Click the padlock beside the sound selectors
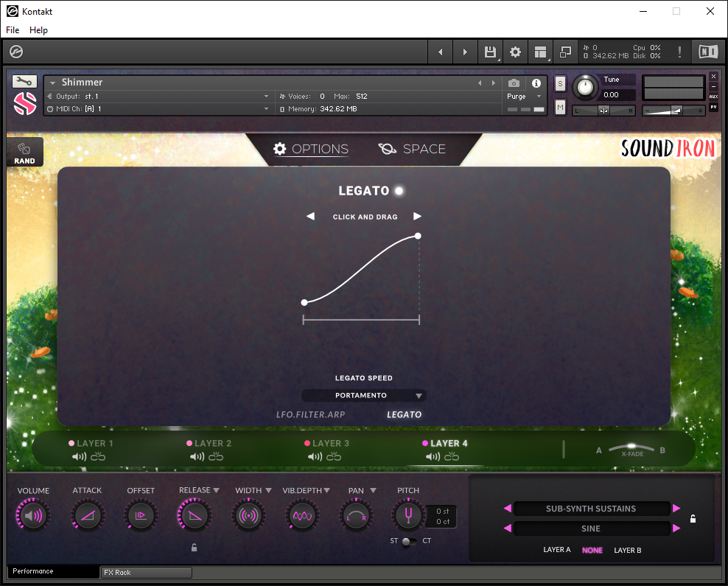728x586 pixels. coord(693,519)
